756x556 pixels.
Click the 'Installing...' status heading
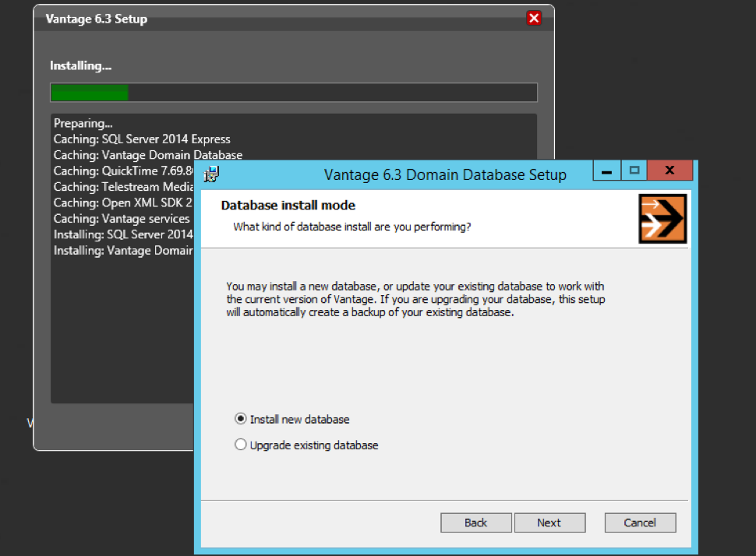(x=80, y=66)
